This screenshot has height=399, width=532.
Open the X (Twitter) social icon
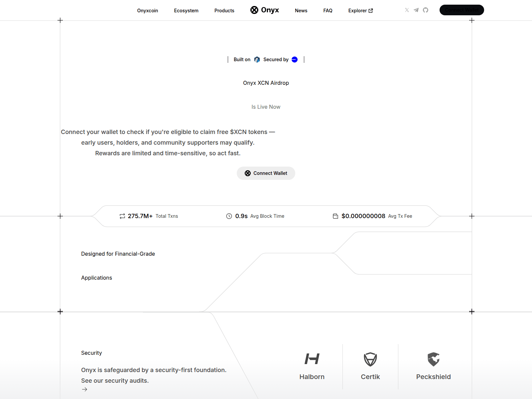click(x=407, y=10)
